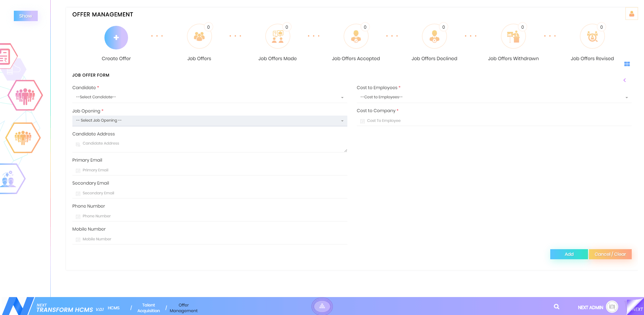This screenshot has height=315, width=644.
Task: Select the Job Offers Made icon
Action: (x=277, y=37)
